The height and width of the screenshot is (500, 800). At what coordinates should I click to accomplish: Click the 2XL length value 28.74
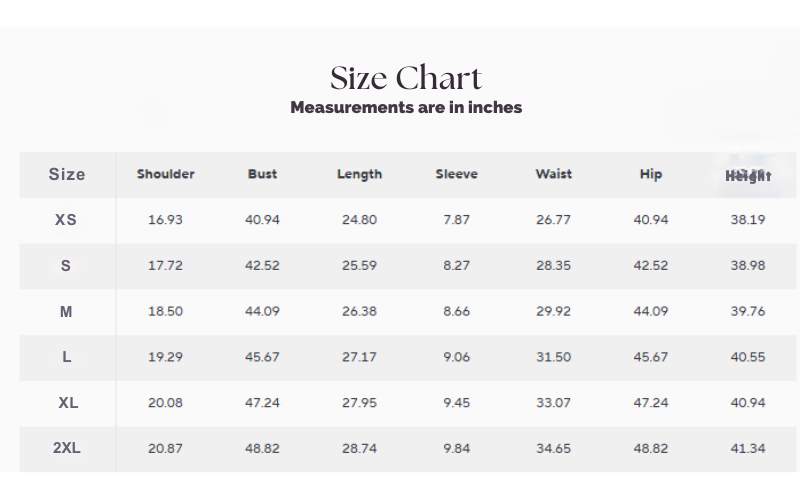coord(359,449)
